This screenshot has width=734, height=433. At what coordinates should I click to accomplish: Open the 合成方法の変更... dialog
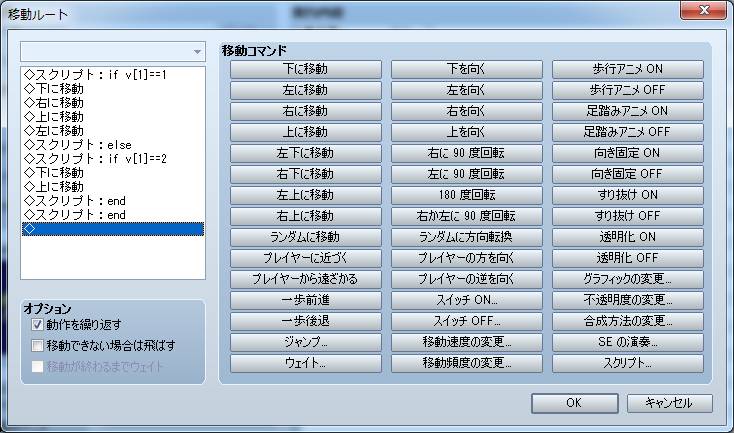tap(628, 321)
